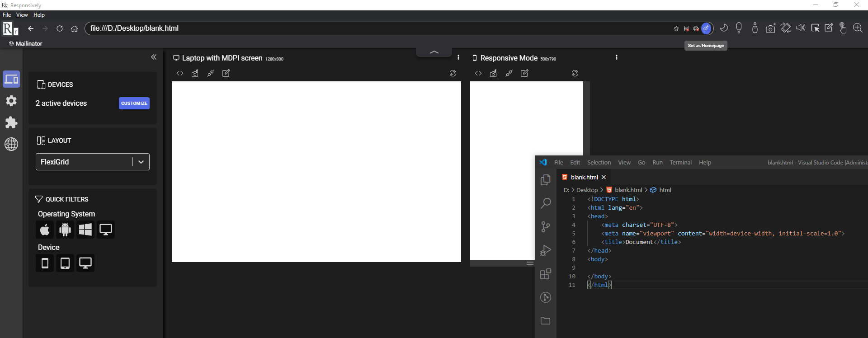Open DevTools for the Laptop MDPI device
This screenshot has width=868, height=338.
180,73
